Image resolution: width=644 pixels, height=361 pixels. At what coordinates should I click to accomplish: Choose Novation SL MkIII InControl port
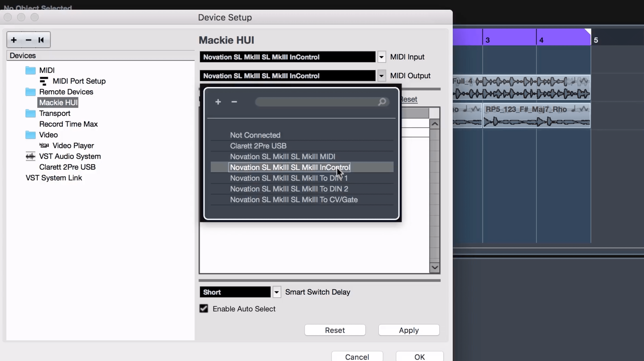(302, 167)
